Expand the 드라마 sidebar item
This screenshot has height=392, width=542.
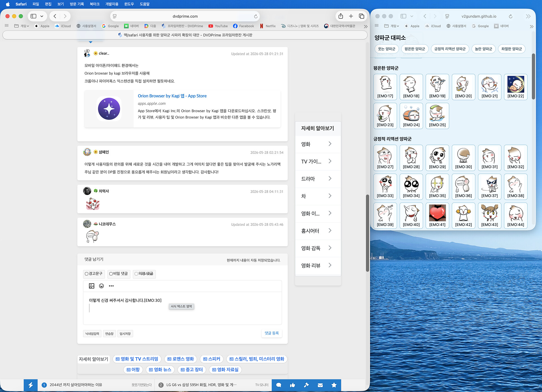coord(318,179)
